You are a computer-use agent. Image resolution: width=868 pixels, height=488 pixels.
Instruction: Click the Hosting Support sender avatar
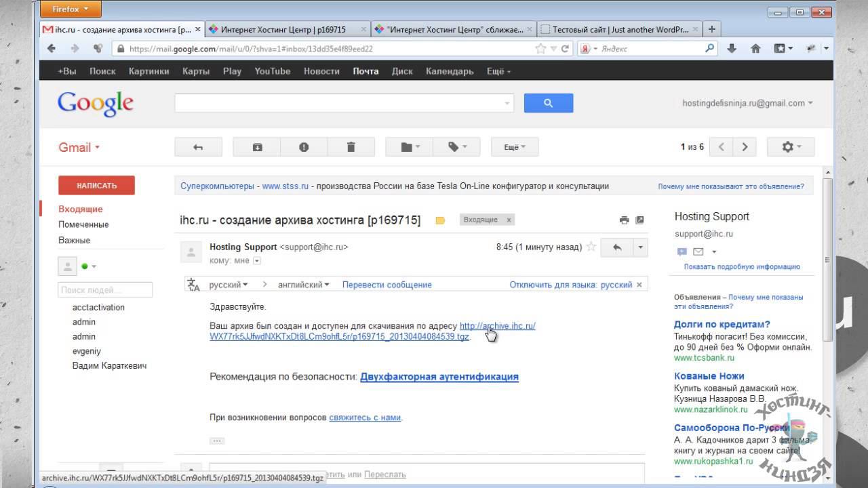click(191, 251)
